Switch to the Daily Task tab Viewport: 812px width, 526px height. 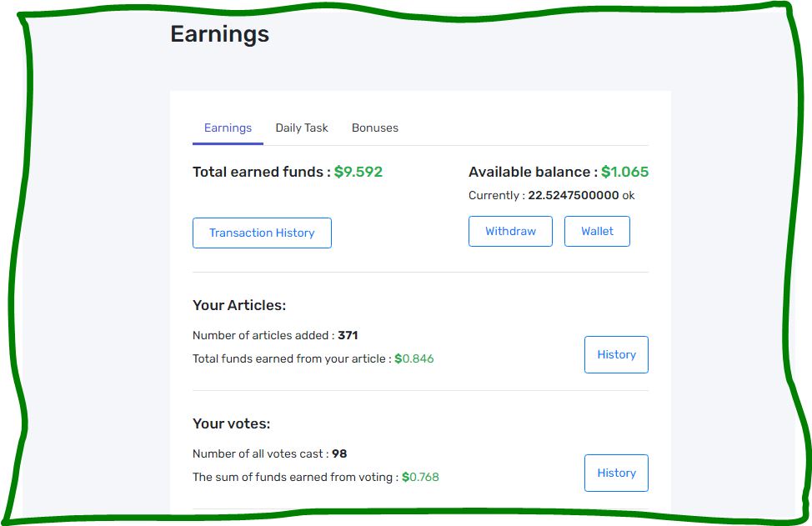point(302,128)
